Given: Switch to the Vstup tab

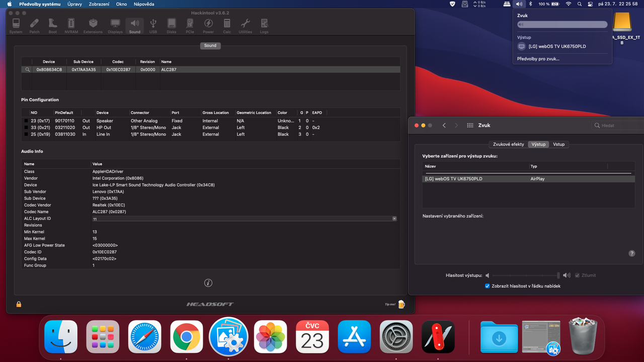Looking at the screenshot, I should pyautogui.click(x=559, y=144).
